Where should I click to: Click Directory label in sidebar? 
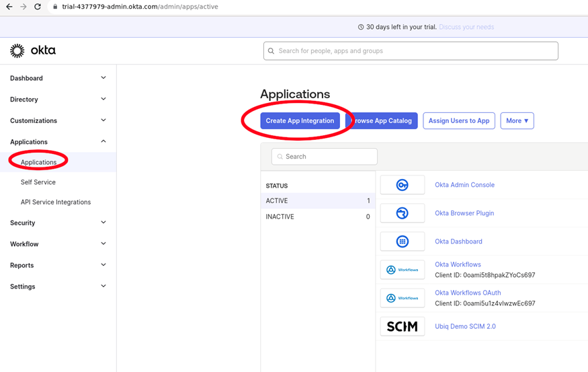click(24, 100)
